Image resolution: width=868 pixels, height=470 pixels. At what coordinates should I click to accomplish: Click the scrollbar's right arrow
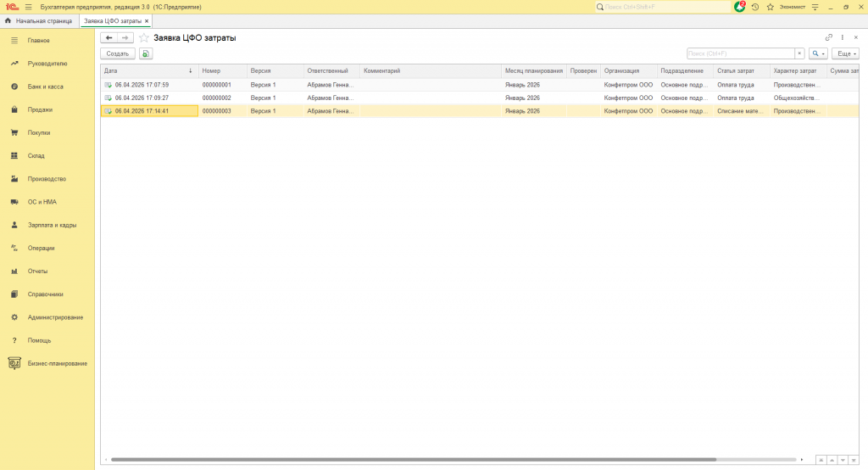coord(802,460)
